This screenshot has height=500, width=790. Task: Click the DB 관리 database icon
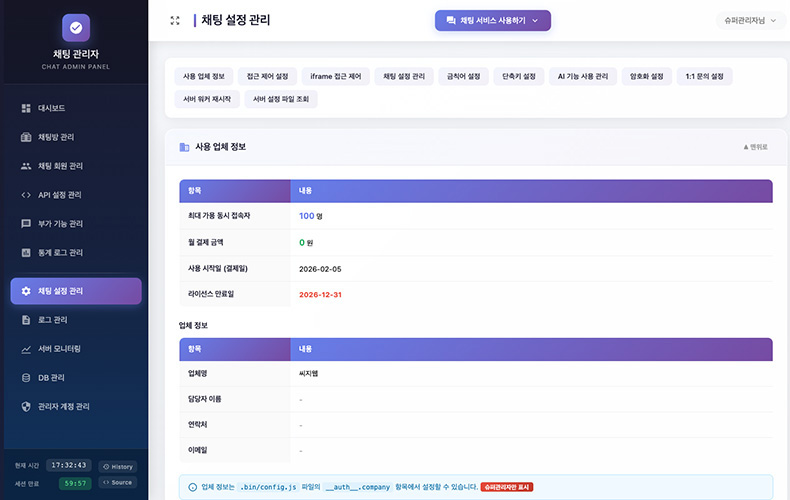point(26,378)
